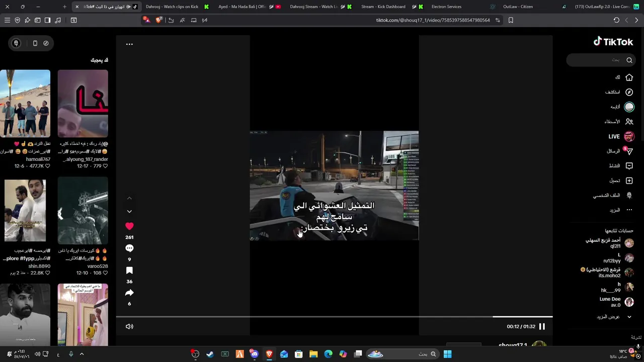Switch to Stream - Kick Dashboard tab
The height and width of the screenshot is (362, 644).
[391, 7]
